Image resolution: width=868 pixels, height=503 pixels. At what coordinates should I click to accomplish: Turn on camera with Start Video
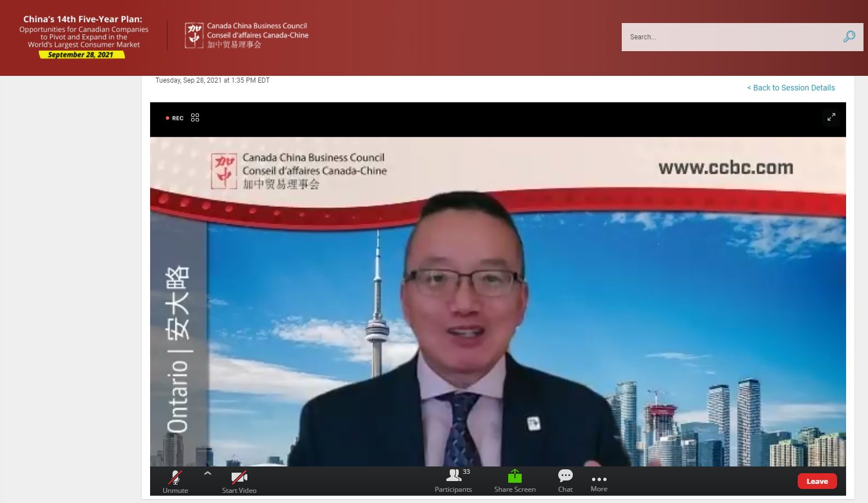tap(239, 481)
